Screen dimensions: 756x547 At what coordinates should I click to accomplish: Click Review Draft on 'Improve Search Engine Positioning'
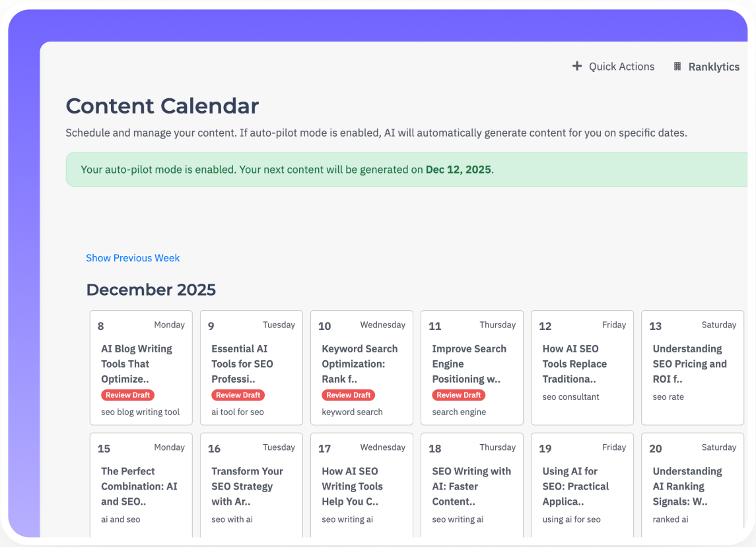click(458, 395)
